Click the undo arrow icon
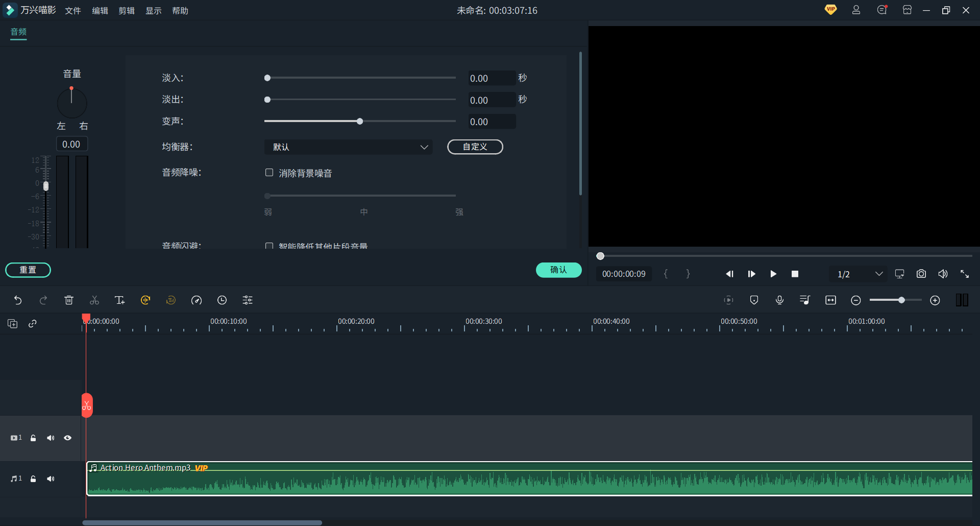 [x=18, y=300]
